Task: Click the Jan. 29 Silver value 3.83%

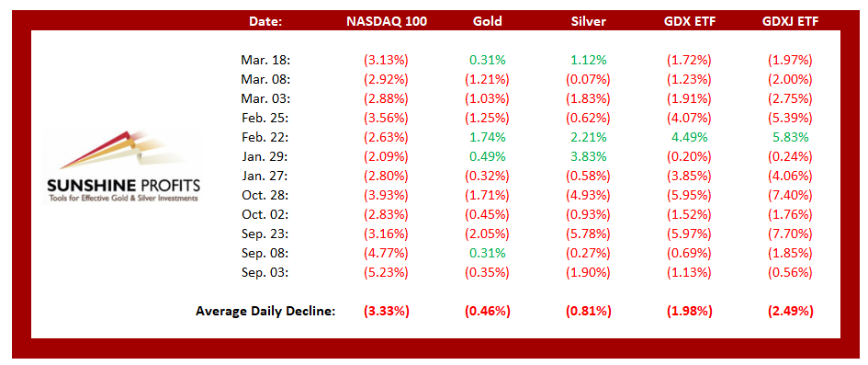Action: coord(588,156)
